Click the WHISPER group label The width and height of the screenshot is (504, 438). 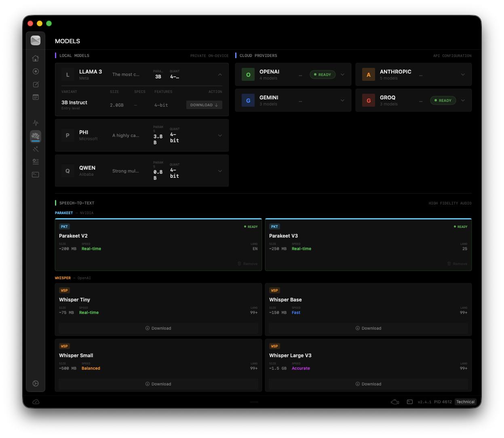point(63,278)
